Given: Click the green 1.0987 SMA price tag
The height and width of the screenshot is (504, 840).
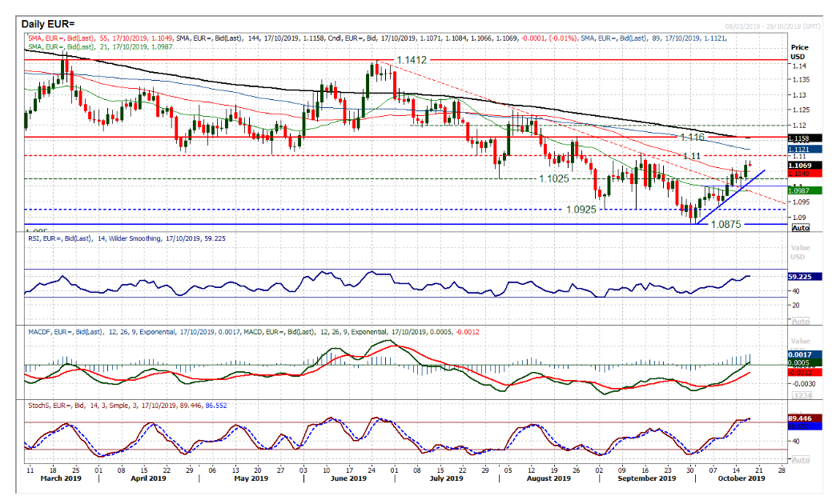Looking at the screenshot, I should 800,190.
